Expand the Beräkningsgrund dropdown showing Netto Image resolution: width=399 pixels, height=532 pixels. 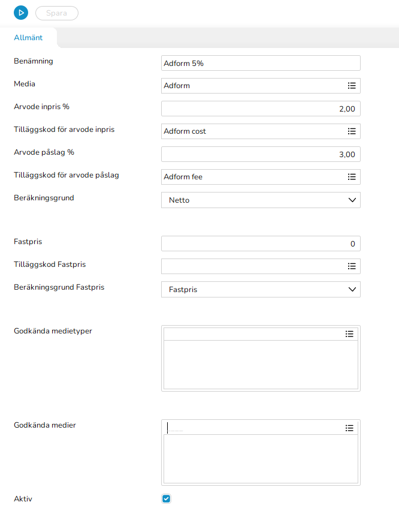coord(261,200)
